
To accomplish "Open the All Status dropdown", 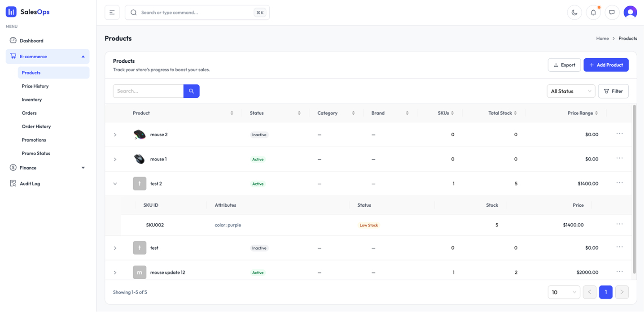I will [571, 91].
